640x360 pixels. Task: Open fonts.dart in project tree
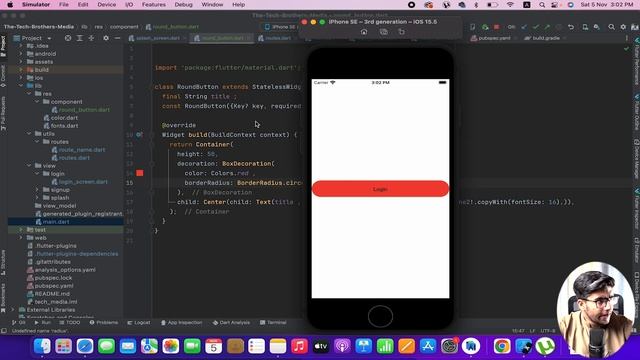coord(61,126)
